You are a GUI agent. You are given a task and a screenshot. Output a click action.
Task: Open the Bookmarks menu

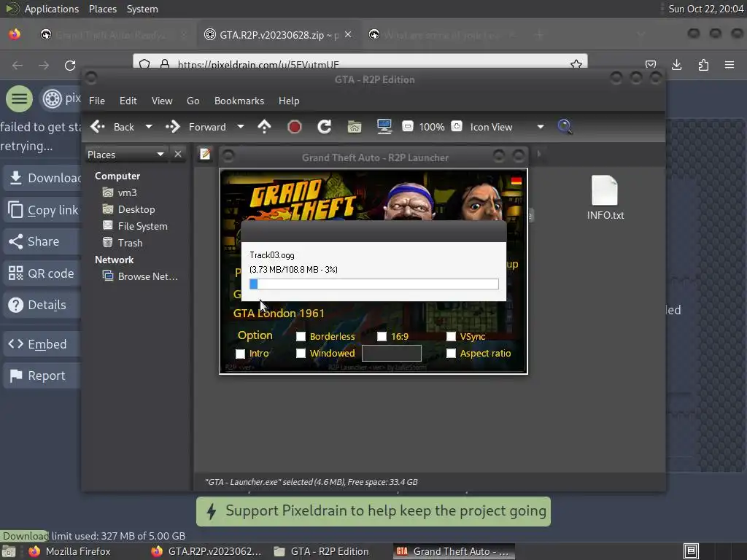(x=239, y=101)
